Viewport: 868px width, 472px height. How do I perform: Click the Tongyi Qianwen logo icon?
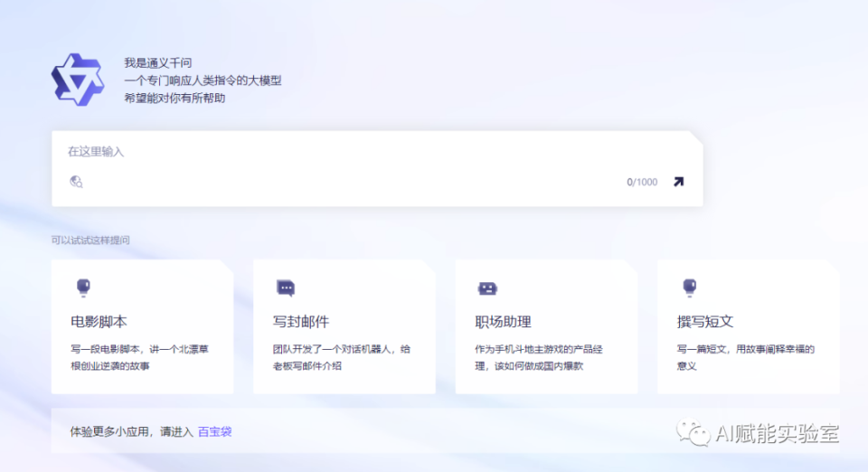tap(78, 80)
